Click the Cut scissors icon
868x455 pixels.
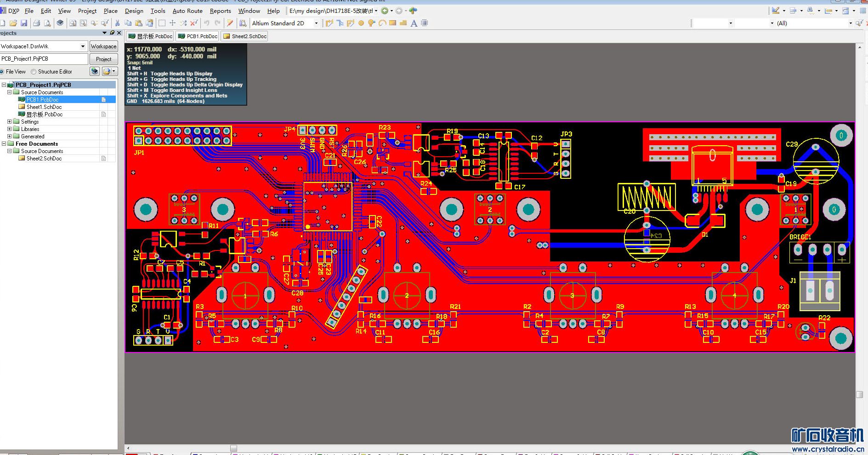[x=117, y=23]
